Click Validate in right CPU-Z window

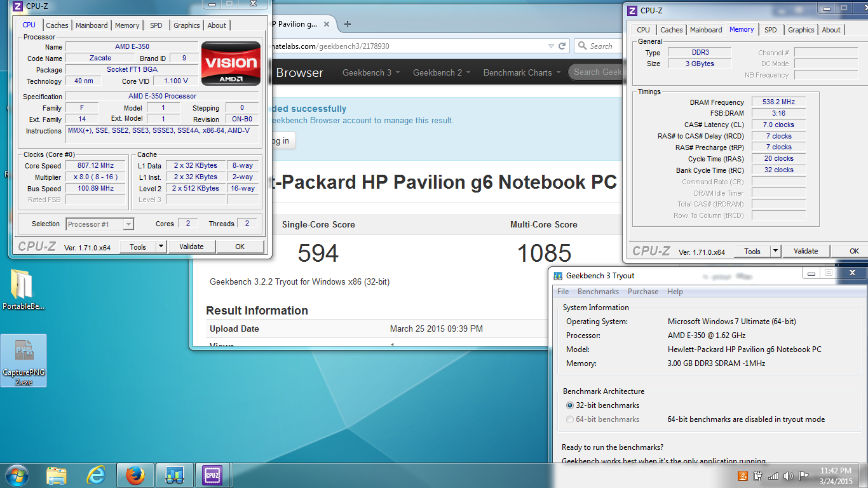click(806, 251)
